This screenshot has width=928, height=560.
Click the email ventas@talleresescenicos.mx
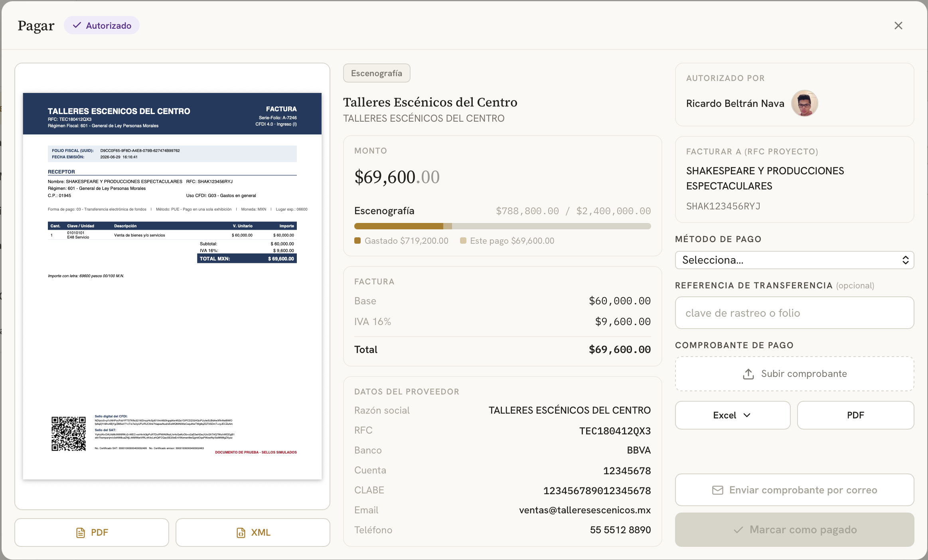(585, 510)
